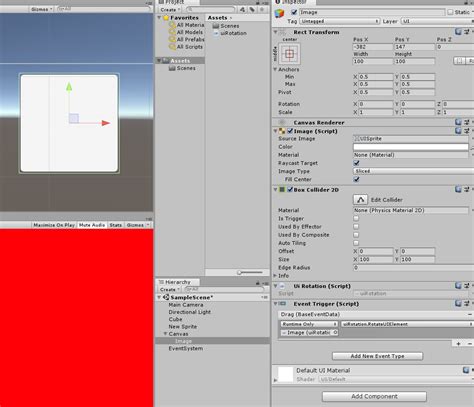Select All Prefabs favorite search
Image resolution: width=474 pixels, height=407 pixels.
tap(187, 39)
